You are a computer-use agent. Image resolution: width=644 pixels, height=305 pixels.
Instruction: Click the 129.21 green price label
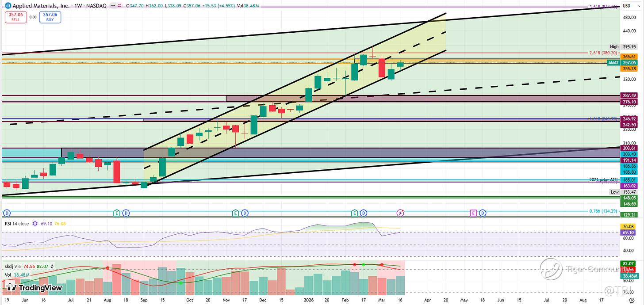(629, 215)
